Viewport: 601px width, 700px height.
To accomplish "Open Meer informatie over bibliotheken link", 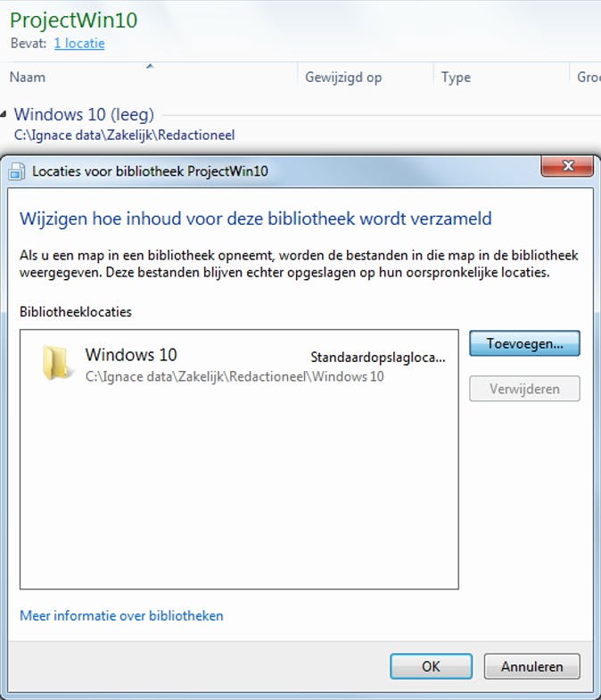I will tap(121, 615).
